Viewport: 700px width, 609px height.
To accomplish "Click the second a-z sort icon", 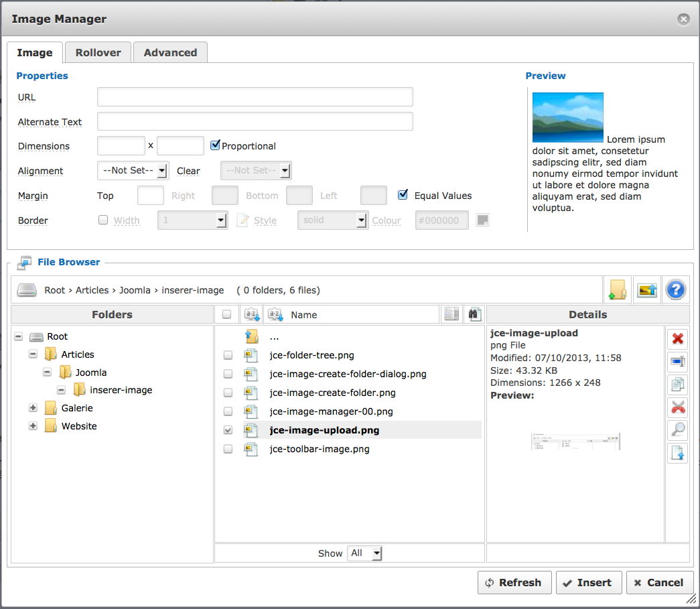I will (275, 314).
